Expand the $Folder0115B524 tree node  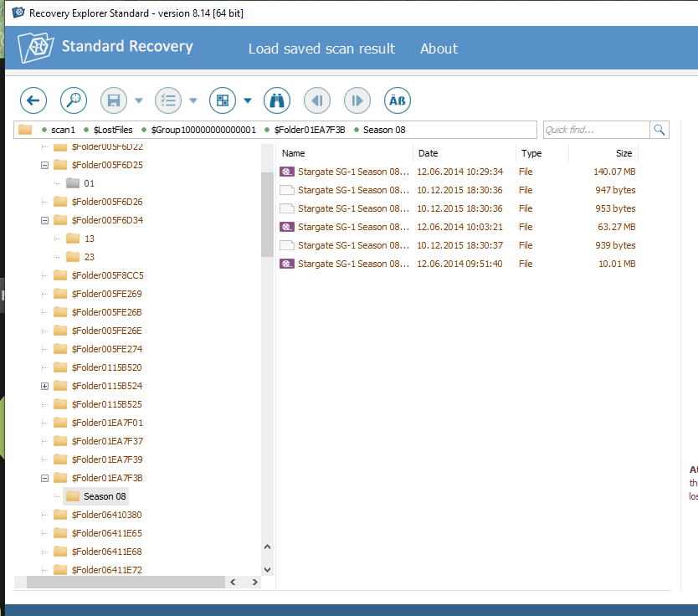[44, 386]
